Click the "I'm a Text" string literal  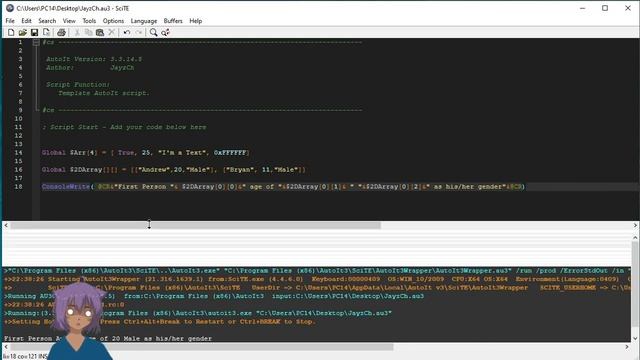[182, 153]
